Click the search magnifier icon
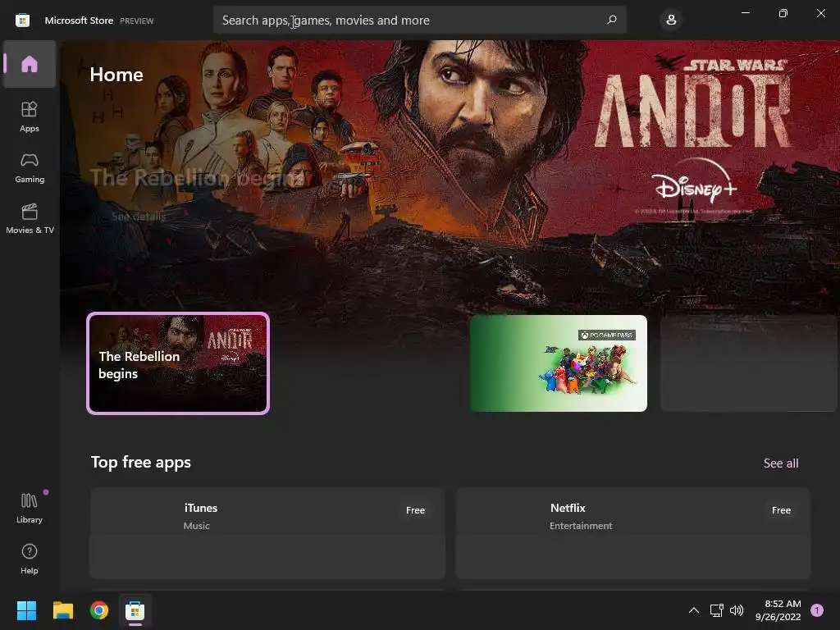This screenshot has width=840, height=630. point(612,20)
